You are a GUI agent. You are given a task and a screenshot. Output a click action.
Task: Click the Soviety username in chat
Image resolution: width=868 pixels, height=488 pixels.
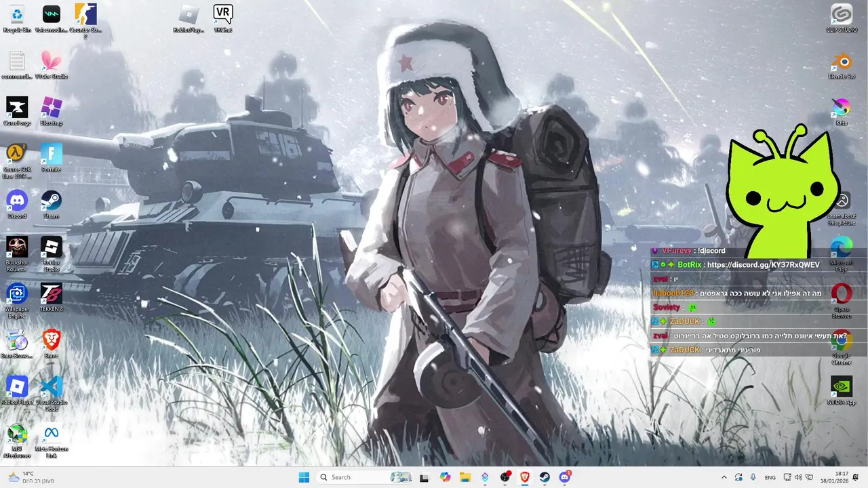tap(667, 308)
